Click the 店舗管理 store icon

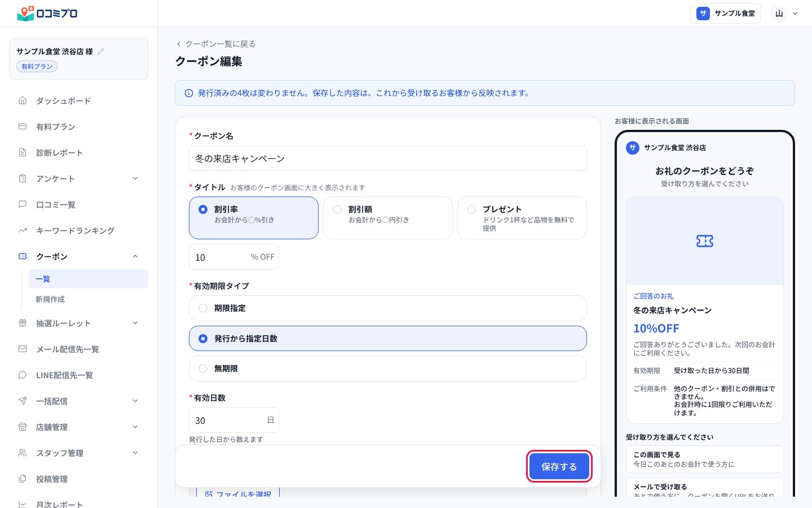(x=23, y=427)
